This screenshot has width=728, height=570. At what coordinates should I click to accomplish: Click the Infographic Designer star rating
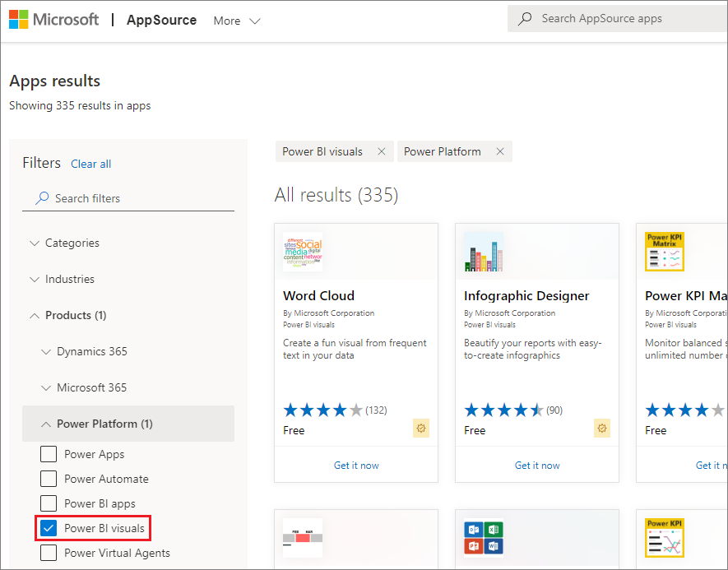(x=503, y=410)
